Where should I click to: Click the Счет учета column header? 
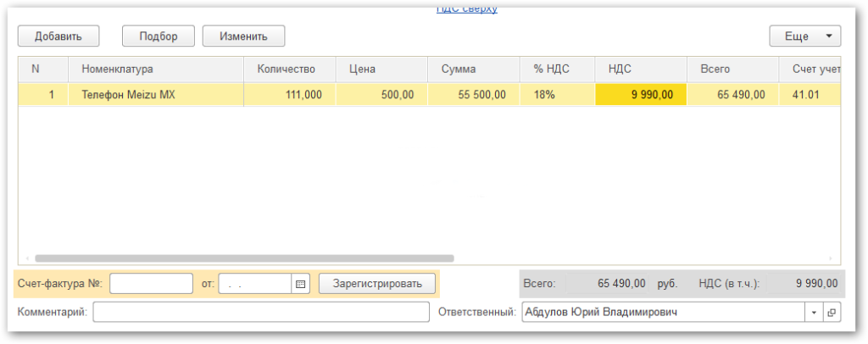(x=810, y=69)
